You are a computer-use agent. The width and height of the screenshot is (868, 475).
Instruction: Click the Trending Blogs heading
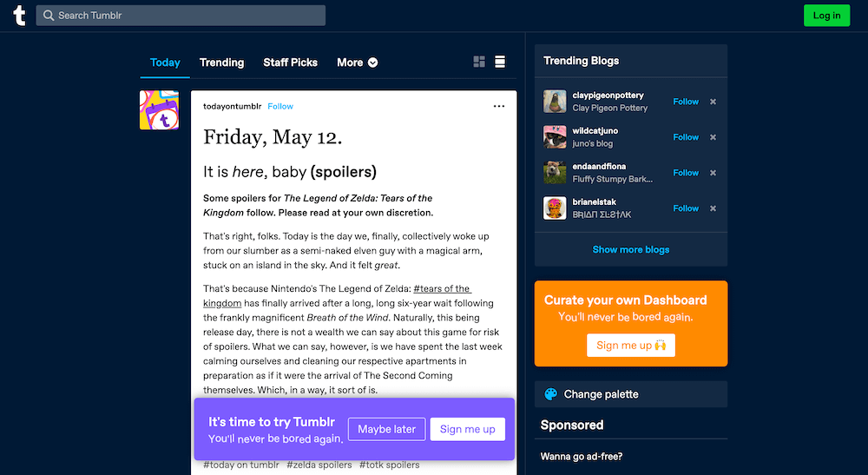(582, 61)
